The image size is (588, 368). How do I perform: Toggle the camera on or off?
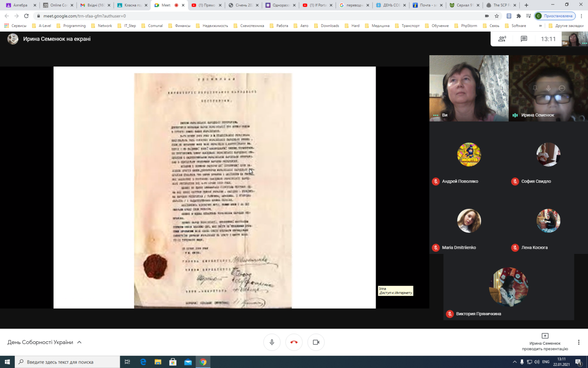[x=316, y=342]
